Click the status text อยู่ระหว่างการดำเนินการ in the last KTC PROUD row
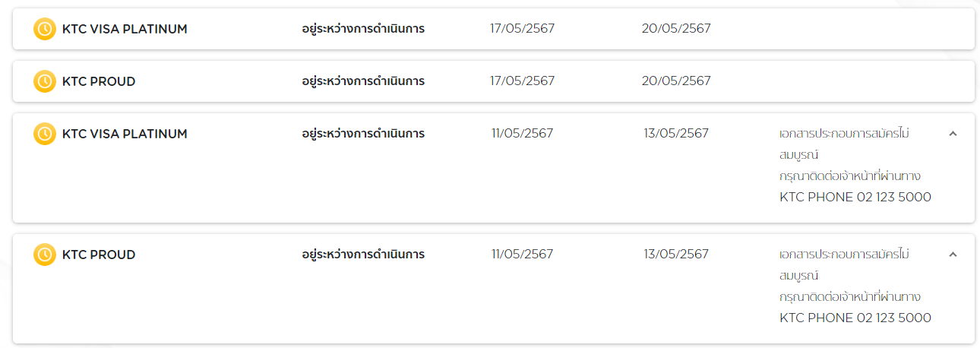Screen dimensions: 980x348 click(363, 255)
